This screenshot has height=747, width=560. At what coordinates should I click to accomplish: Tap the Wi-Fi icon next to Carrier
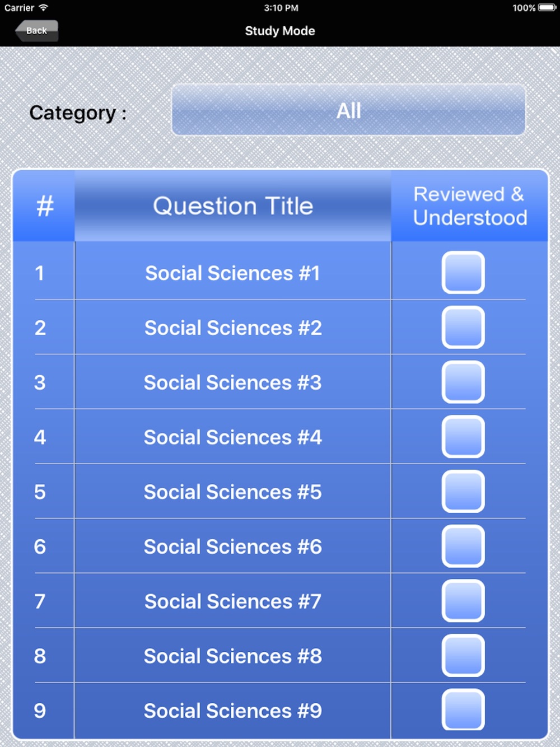click(43, 8)
